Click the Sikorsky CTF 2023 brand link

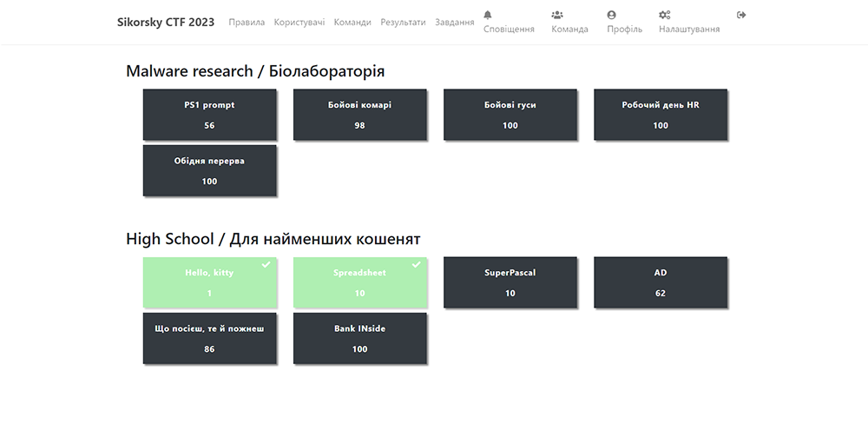coord(166,22)
